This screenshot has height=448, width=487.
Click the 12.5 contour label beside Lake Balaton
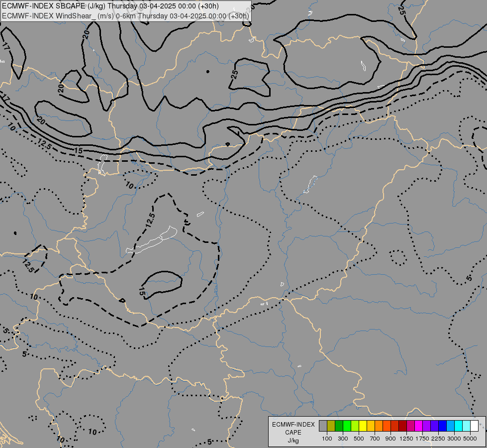pyautogui.click(x=150, y=220)
